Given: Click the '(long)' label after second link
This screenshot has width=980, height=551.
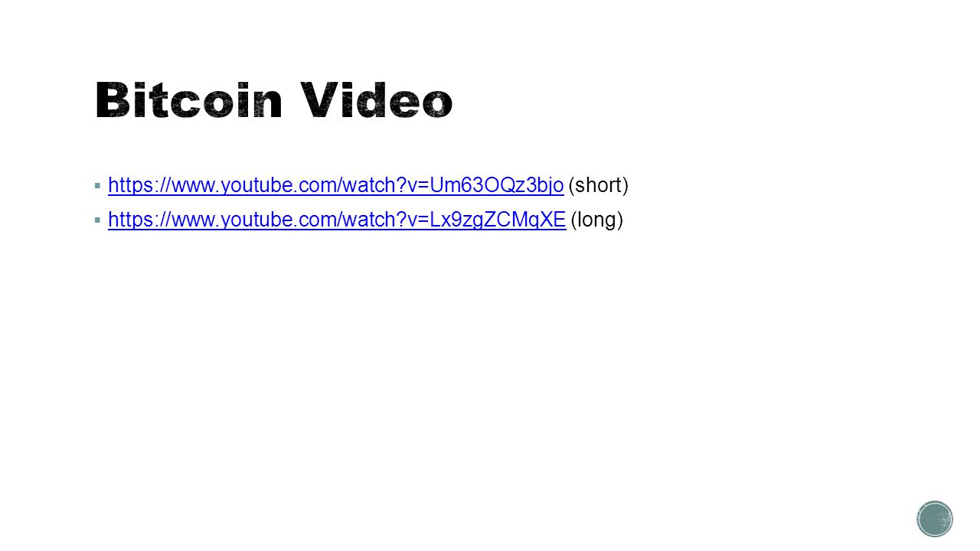Looking at the screenshot, I should 597,220.
